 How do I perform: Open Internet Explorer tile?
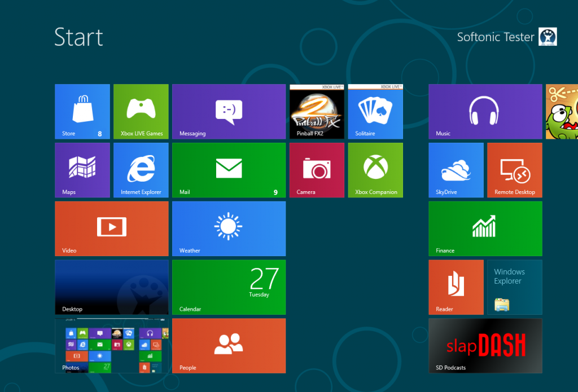click(x=141, y=170)
